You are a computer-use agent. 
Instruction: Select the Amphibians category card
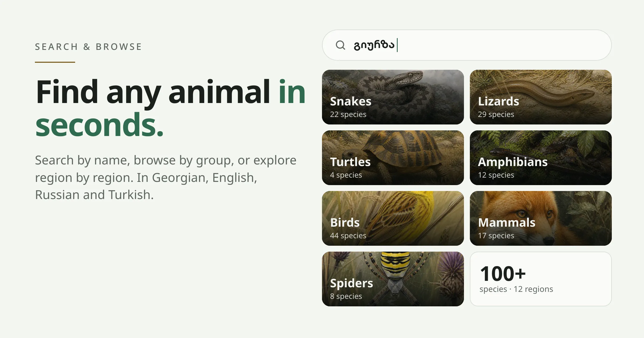click(x=541, y=158)
